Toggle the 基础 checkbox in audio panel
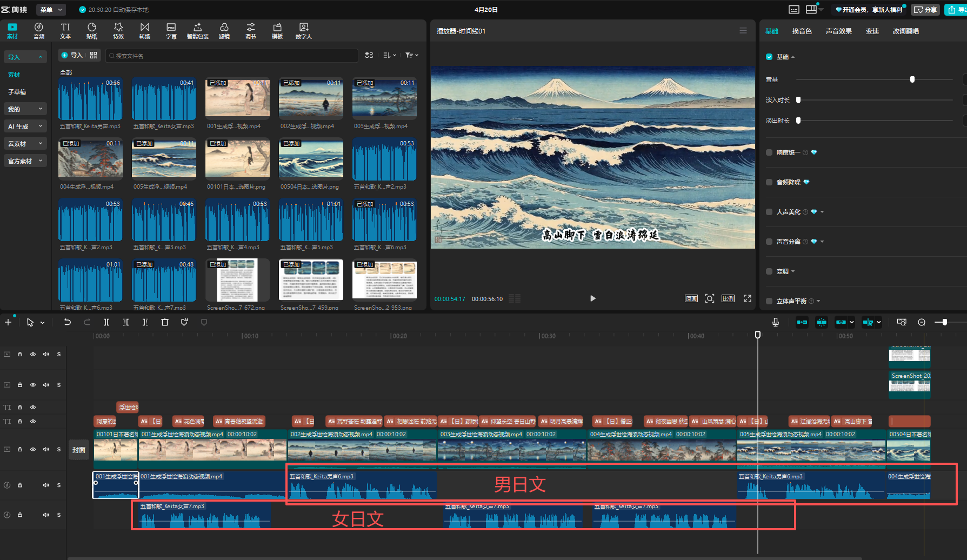The height and width of the screenshot is (560, 967). click(x=769, y=57)
